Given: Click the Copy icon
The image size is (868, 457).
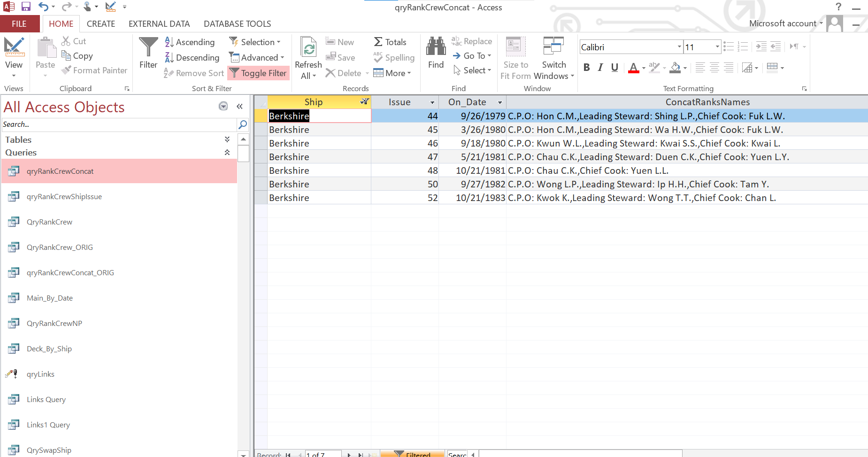Looking at the screenshot, I should (66, 56).
